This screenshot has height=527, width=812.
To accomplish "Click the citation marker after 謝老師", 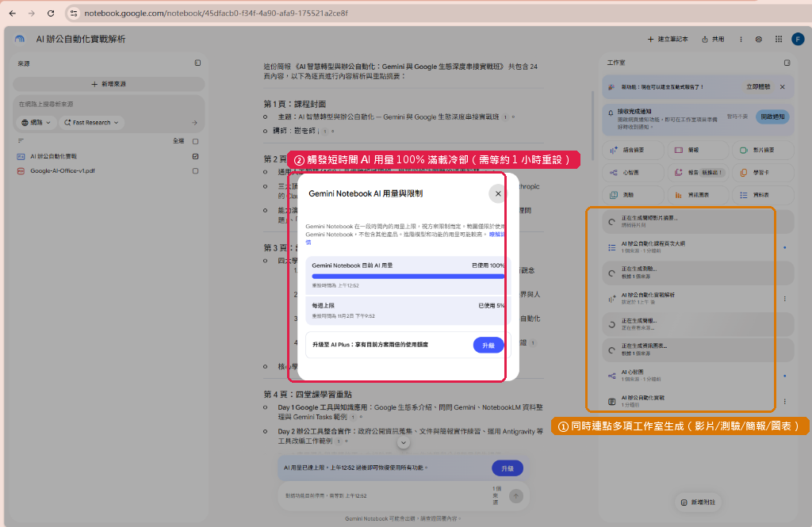I will [x=325, y=132].
